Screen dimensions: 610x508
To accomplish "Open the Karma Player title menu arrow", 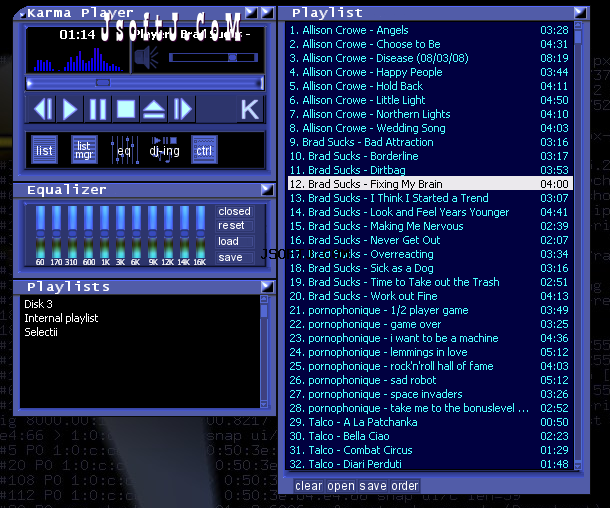I will tap(23, 15).
